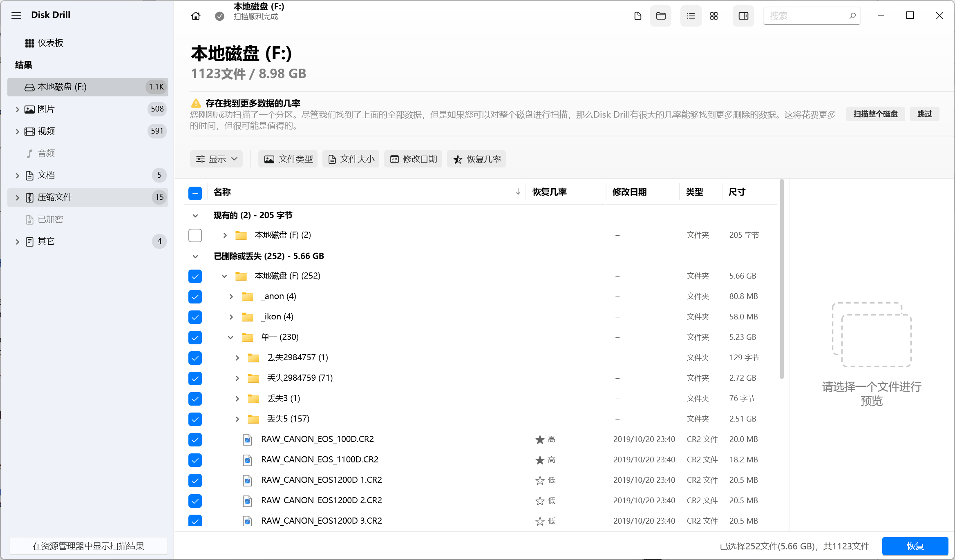Click the 跳过 button
This screenshot has height=560, width=955.
(924, 114)
